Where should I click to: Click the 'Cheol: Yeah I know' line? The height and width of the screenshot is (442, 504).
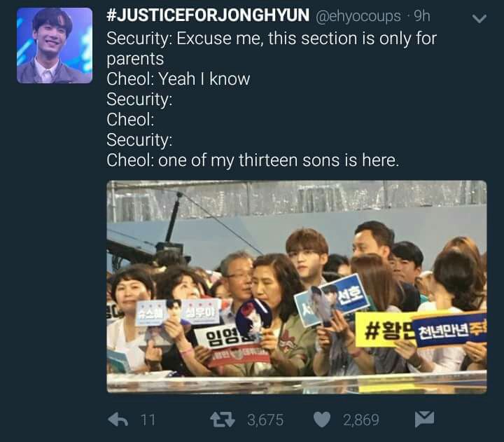[178, 79]
